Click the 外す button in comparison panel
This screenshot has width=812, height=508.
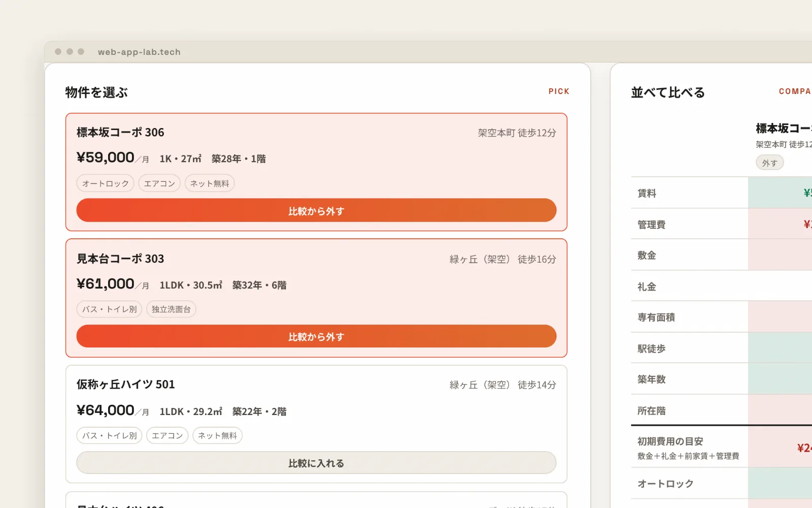769,163
